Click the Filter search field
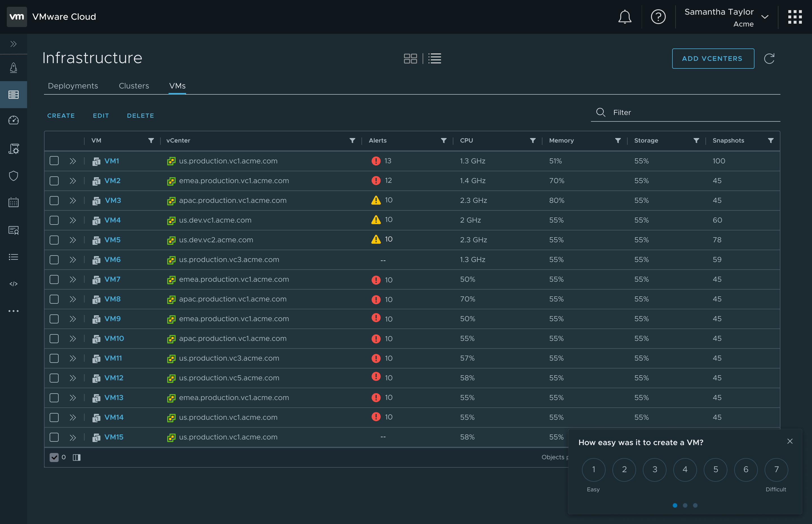 (686, 113)
